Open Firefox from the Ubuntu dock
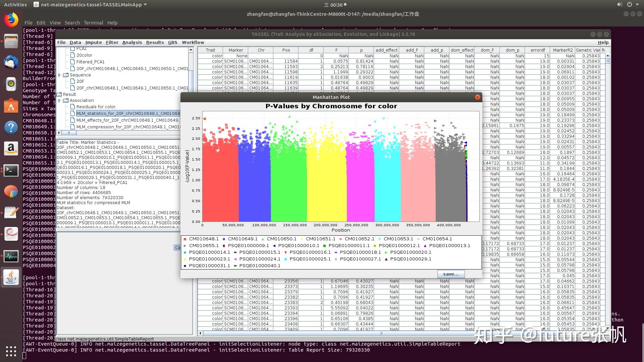 (11, 20)
